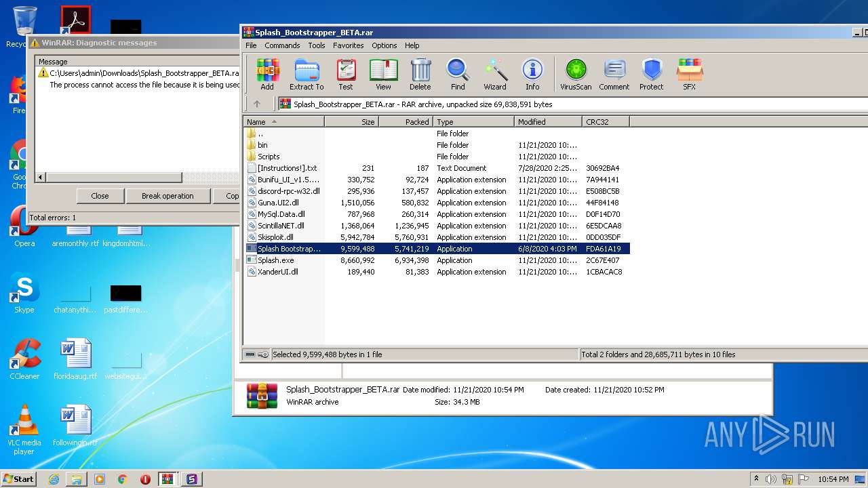Open the Favorites menu

(348, 45)
